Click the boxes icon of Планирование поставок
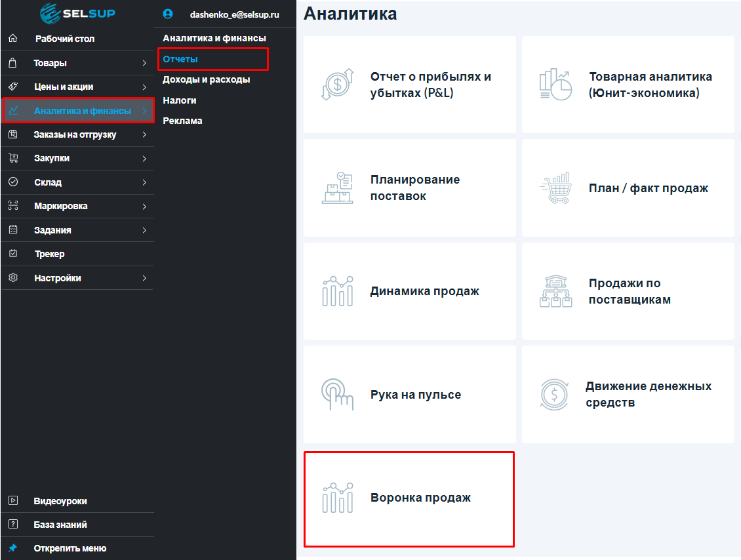The width and height of the screenshot is (741, 560). [338, 188]
